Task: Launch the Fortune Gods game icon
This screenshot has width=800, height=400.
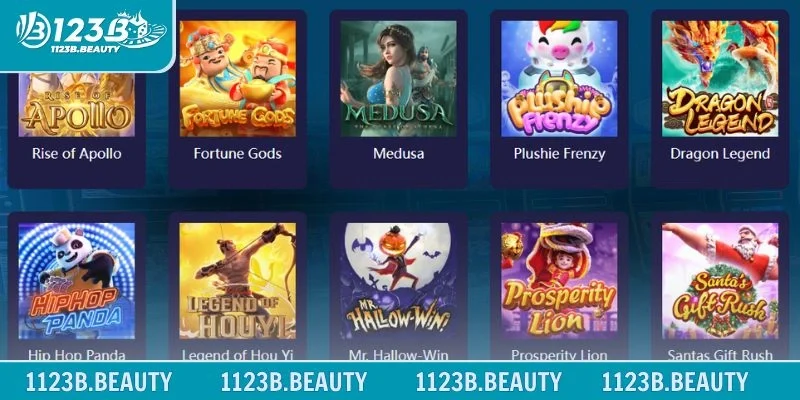Action: pyautogui.click(x=237, y=79)
